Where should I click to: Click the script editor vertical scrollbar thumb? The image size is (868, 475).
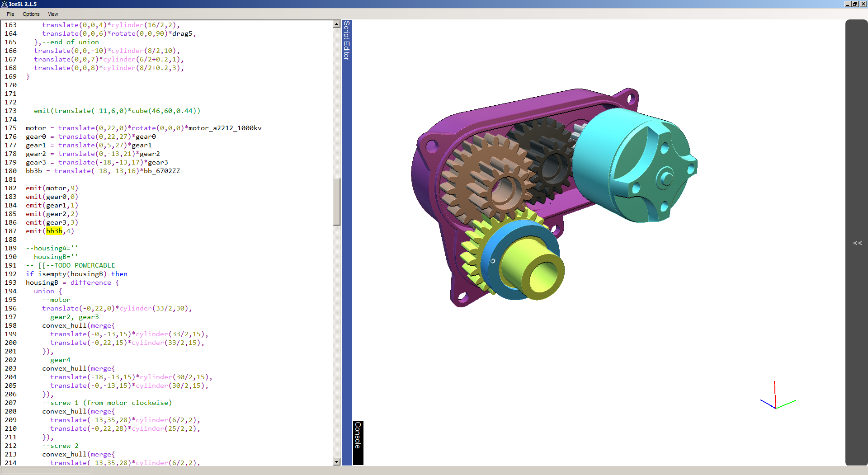[x=337, y=202]
